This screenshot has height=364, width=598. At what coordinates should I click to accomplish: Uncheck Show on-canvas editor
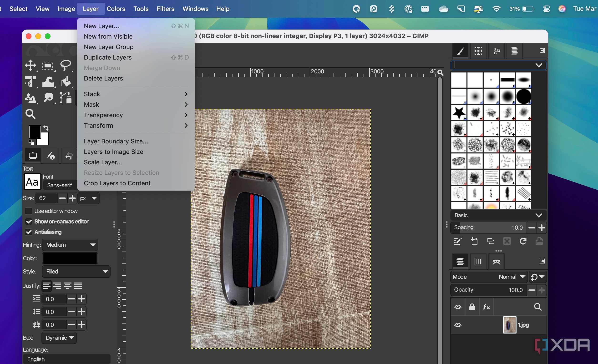pyautogui.click(x=29, y=222)
